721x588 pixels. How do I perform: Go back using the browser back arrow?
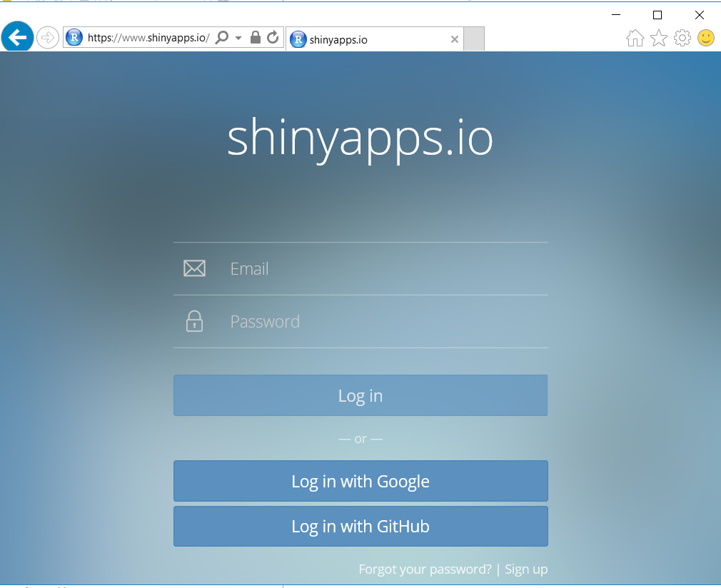pyautogui.click(x=17, y=37)
